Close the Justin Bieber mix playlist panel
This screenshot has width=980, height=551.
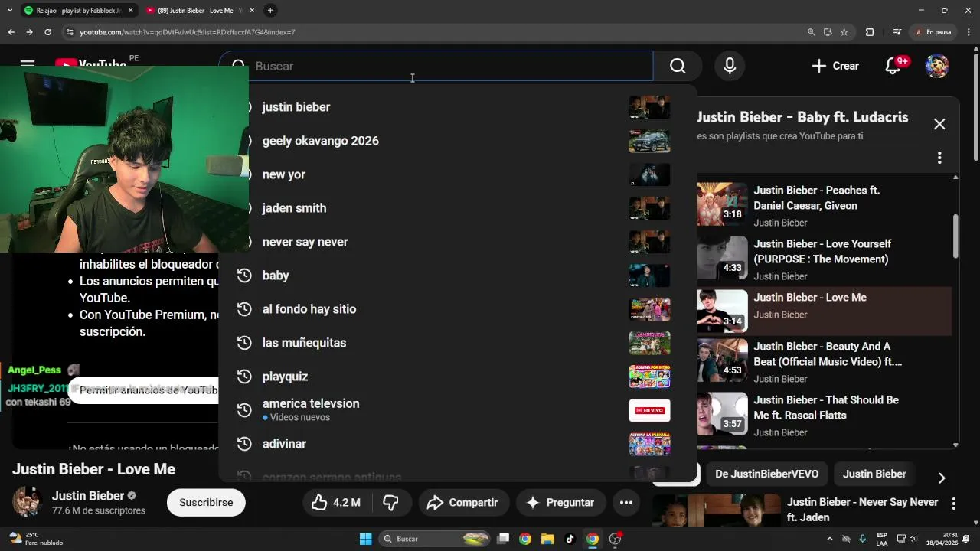point(939,124)
